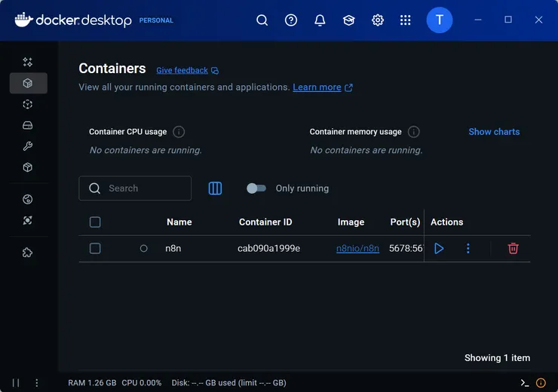Click the PERSONAL plan badge
This screenshot has width=558, height=392.
tap(156, 20)
